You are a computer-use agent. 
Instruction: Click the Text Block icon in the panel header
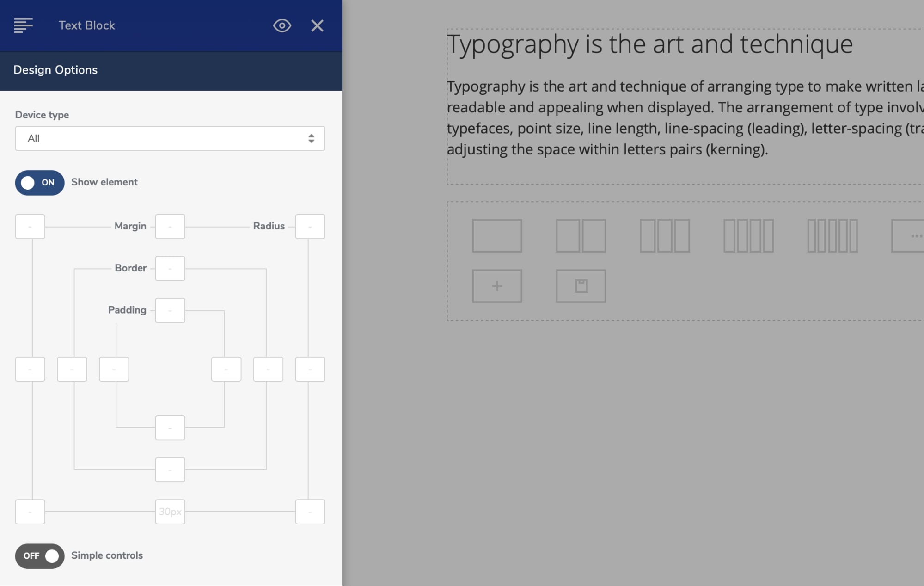(x=24, y=25)
